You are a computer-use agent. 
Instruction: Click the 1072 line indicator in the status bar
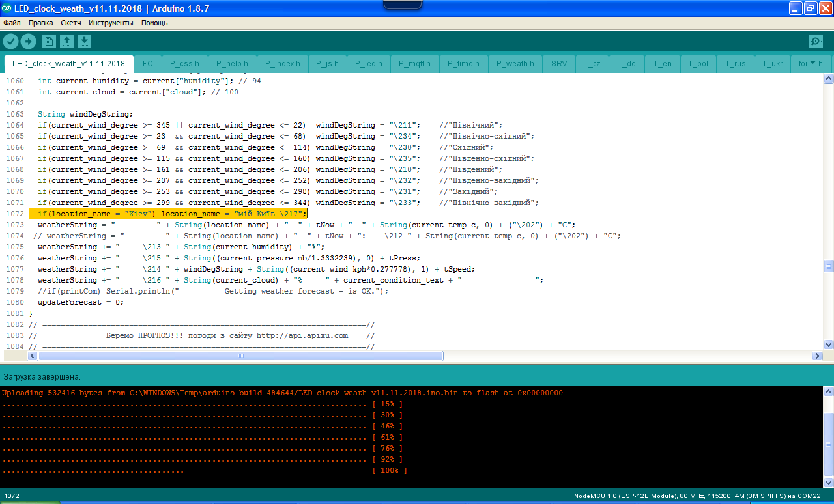[11, 496]
